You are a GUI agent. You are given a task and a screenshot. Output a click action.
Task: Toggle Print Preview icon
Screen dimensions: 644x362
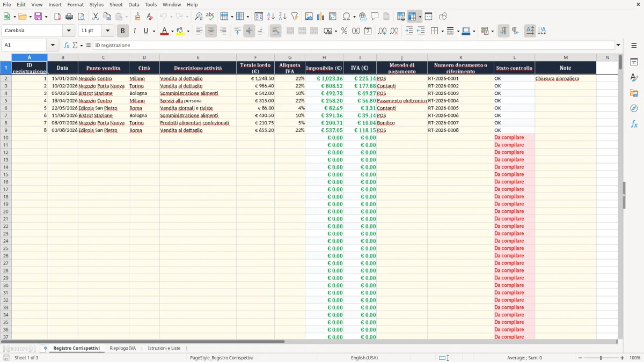pyautogui.click(x=81, y=17)
